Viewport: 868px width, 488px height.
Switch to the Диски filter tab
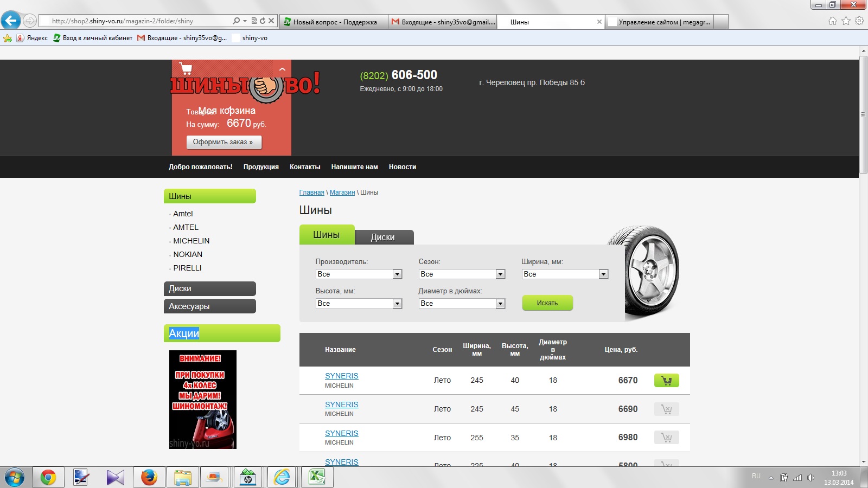[x=383, y=237]
